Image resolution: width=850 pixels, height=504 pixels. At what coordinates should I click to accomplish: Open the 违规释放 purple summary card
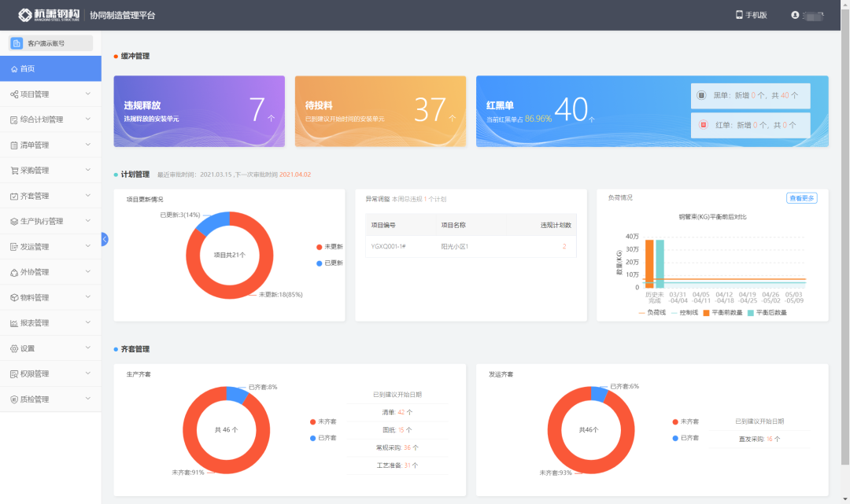click(x=199, y=111)
